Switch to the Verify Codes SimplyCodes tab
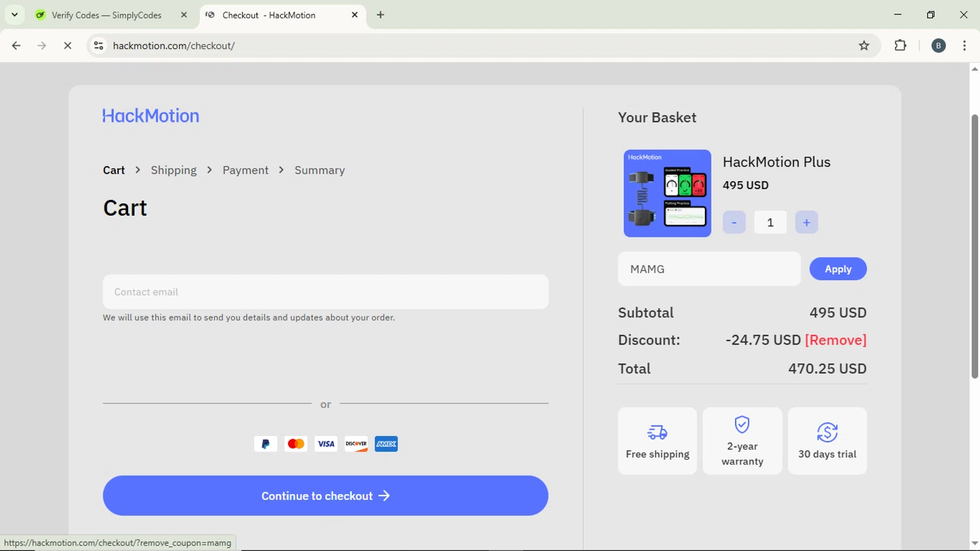 [x=106, y=15]
